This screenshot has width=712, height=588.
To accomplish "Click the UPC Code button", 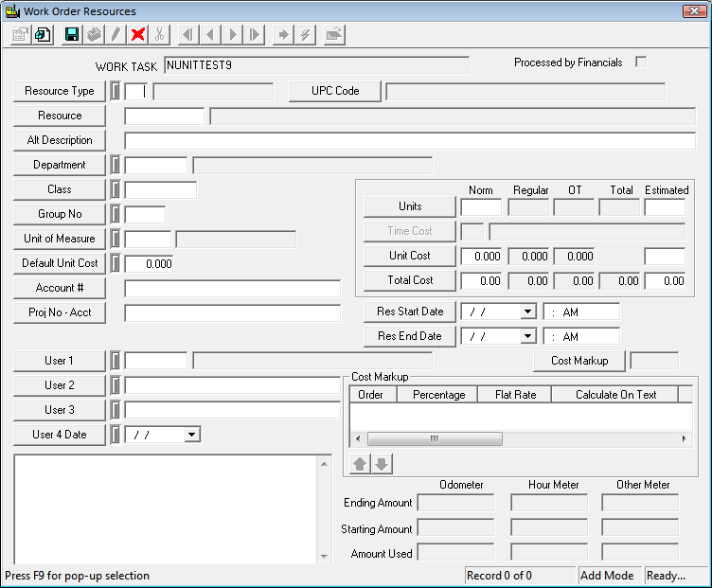I will pyautogui.click(x=335, y=91).
